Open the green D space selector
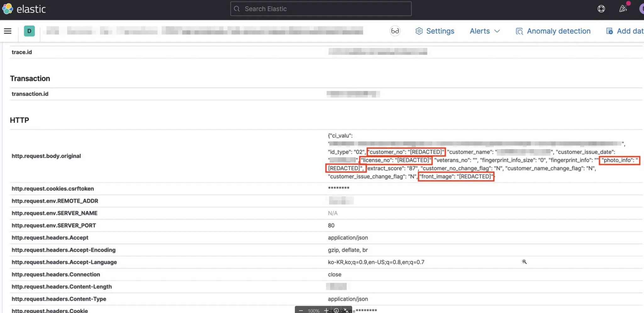The height and width of the screenshot is (313, 644). point(29,31)
